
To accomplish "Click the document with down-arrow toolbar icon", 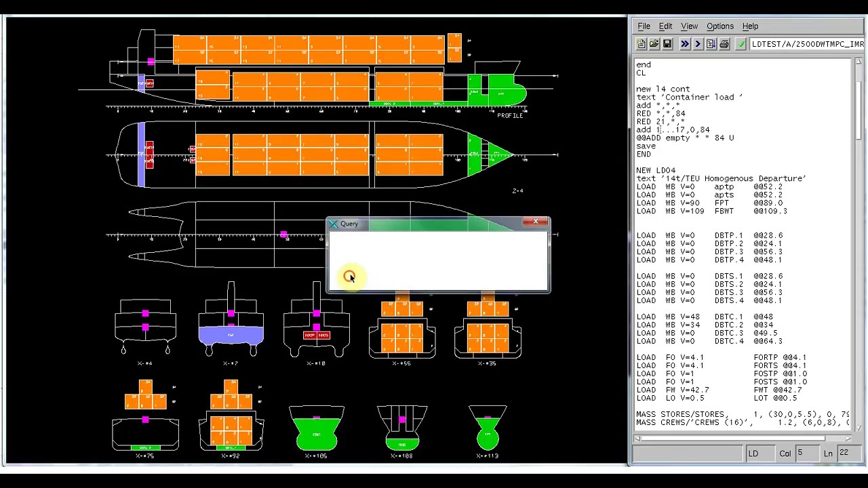I will 711,44.
